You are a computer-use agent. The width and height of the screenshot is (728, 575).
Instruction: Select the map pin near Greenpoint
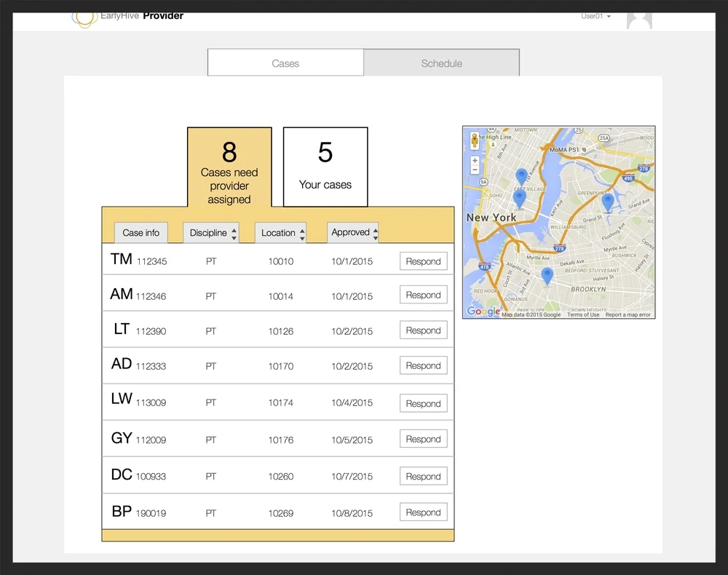tap(608, 203)
